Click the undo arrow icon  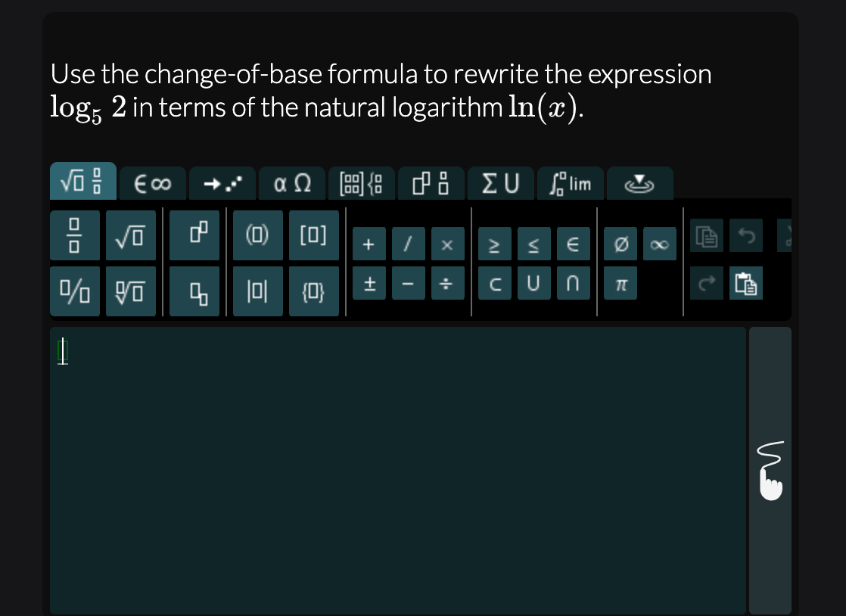746,236
